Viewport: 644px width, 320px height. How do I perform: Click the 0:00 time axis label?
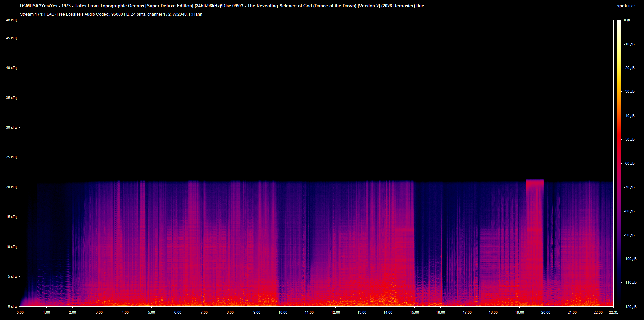[20, 313]
